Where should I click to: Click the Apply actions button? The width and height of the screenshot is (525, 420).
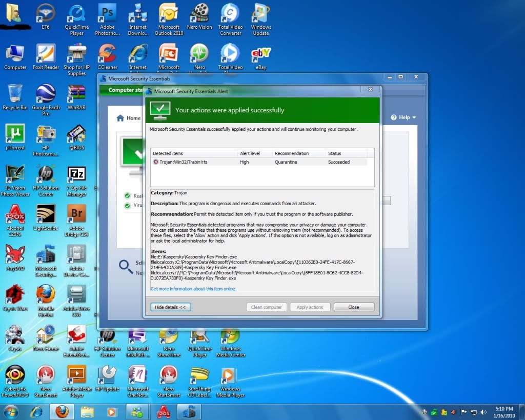point(310,307)
